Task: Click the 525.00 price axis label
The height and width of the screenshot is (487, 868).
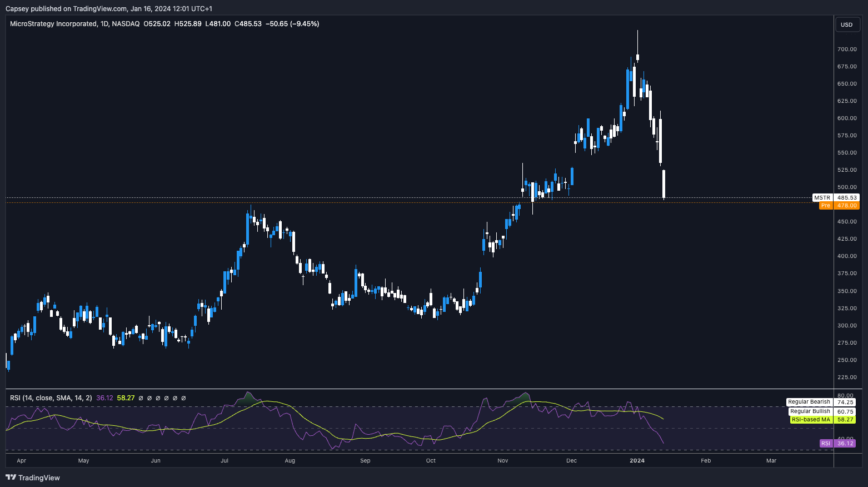Action: [x=847, y=170]
